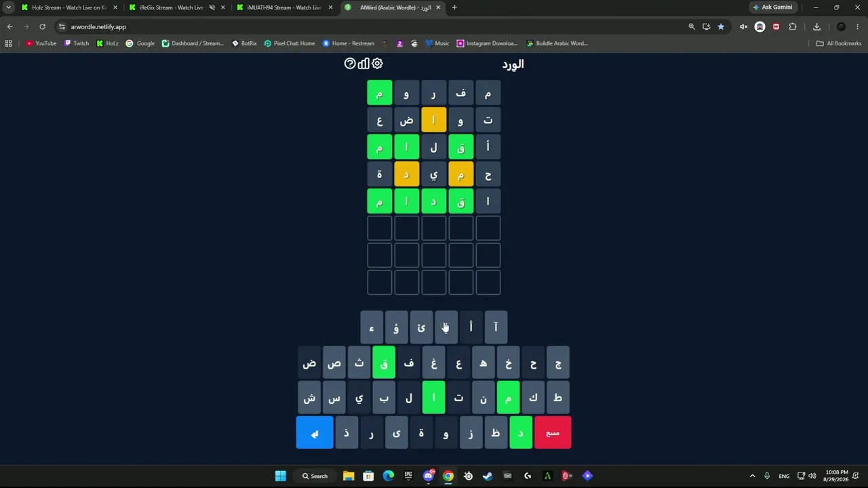Tap the green م key on keyboard

coord(508,398)
